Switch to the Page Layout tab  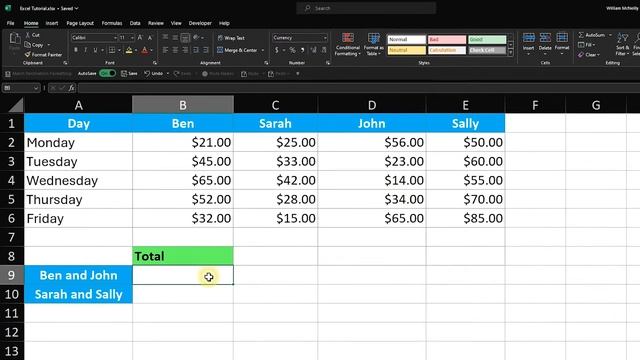[x=80, y=23]
